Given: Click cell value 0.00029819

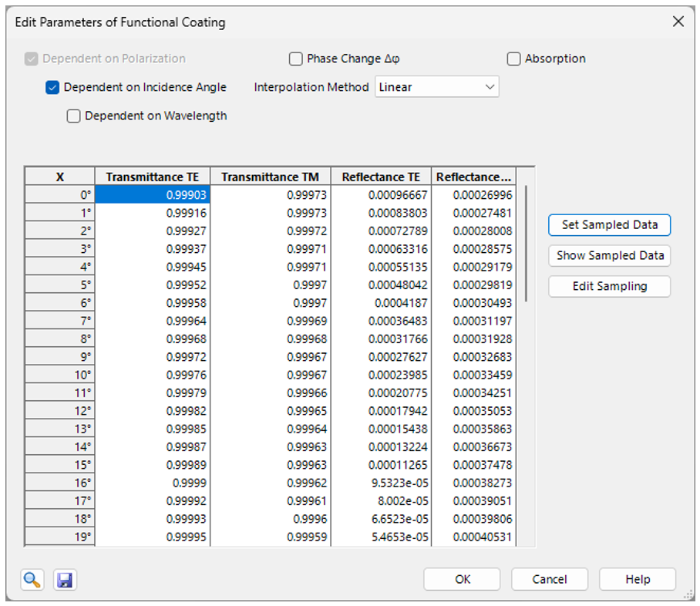Looking at the screenshot, I should pos(473,284).
